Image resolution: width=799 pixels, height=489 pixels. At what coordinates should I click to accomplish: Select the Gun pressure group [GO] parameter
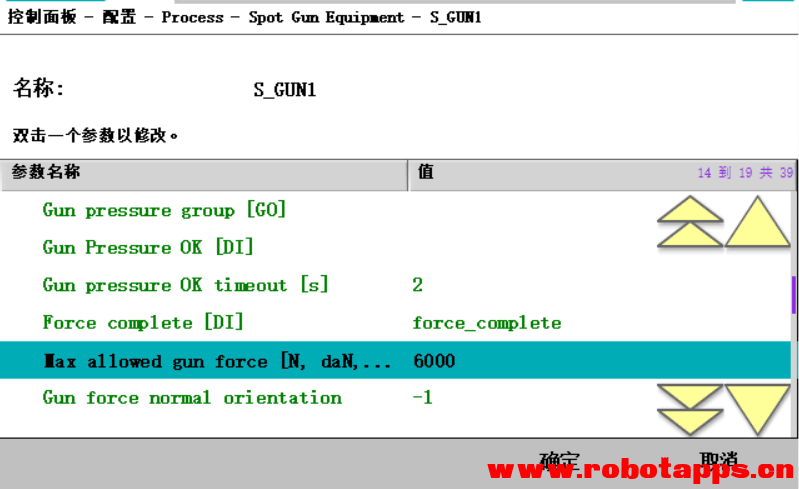click(164, 210)
